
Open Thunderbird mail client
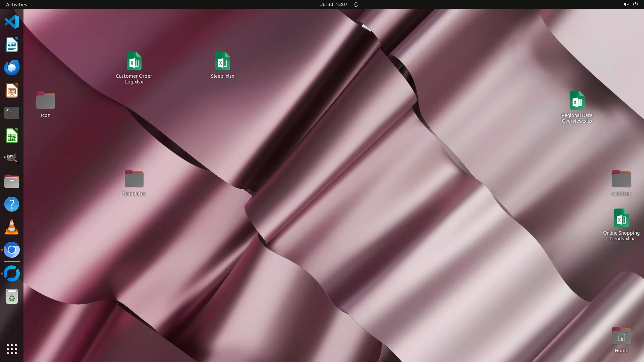point(12,67)
